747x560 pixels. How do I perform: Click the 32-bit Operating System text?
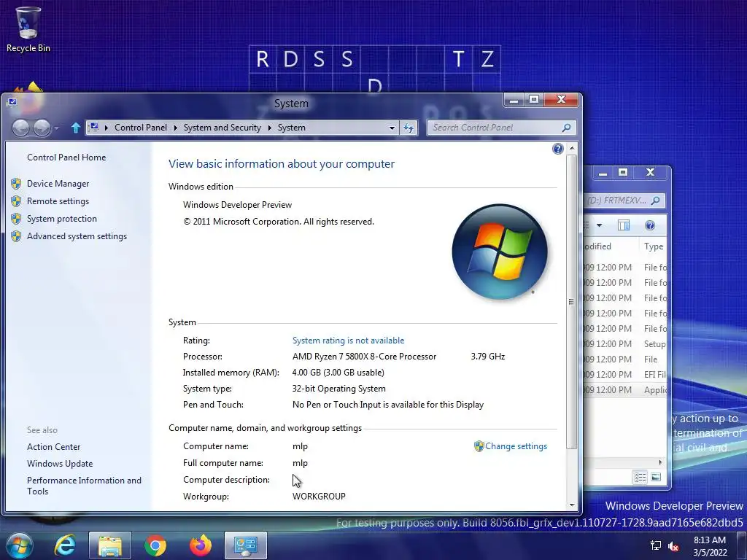pos(338,389)
